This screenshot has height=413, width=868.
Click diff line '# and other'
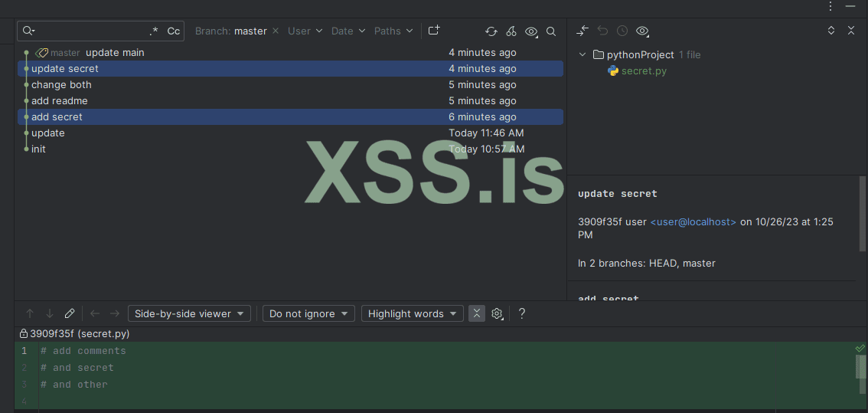click(x=74, y=384)
